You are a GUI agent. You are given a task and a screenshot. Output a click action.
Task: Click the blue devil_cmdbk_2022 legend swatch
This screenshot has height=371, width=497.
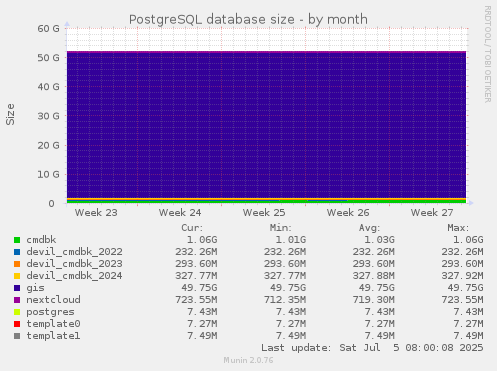click(x=17, y=252)
